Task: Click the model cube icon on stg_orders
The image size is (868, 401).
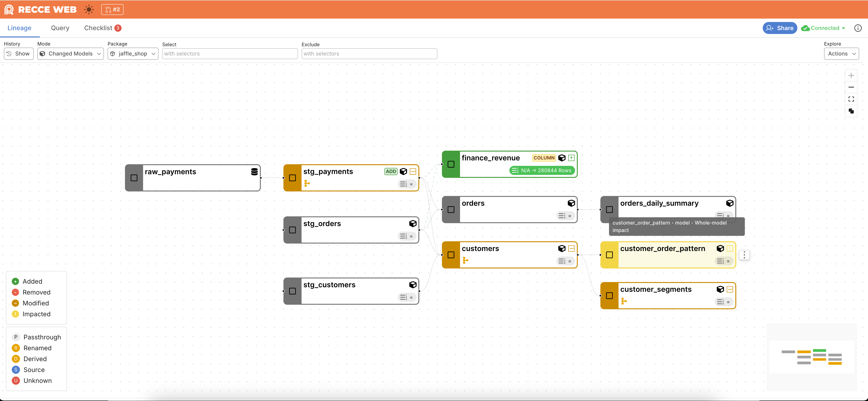Action: [413, 224]
